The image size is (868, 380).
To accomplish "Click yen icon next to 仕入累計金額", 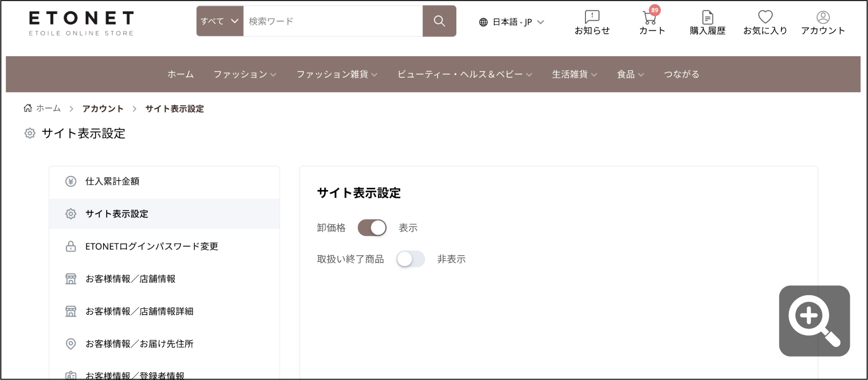I will point(71,181).
